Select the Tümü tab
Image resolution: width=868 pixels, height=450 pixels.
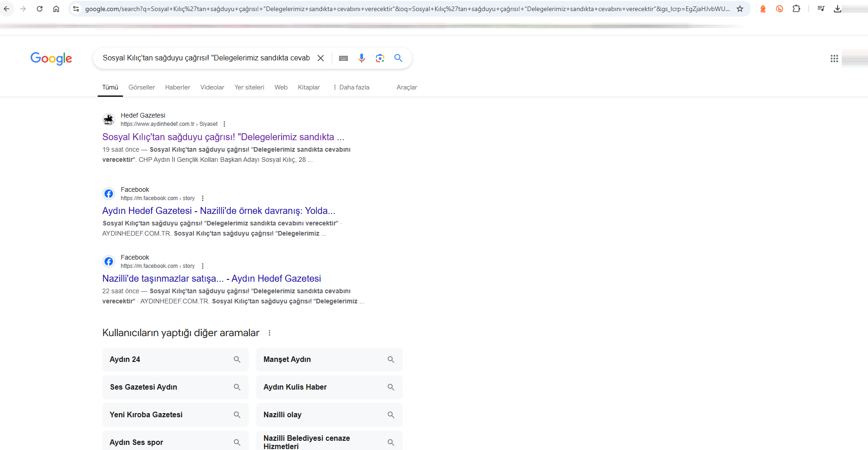[110, 87]
